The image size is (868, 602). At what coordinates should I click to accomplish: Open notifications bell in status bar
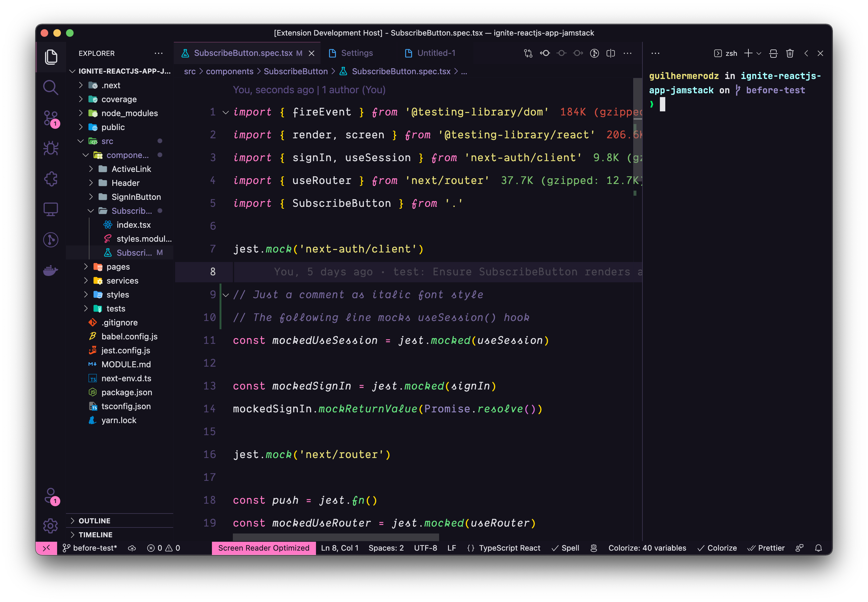[818, 548]
